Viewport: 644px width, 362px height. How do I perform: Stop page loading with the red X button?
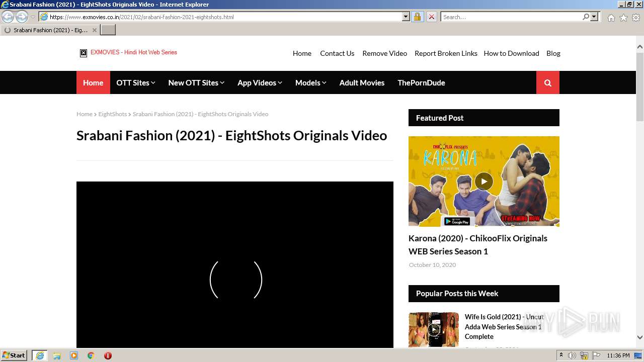431,17
